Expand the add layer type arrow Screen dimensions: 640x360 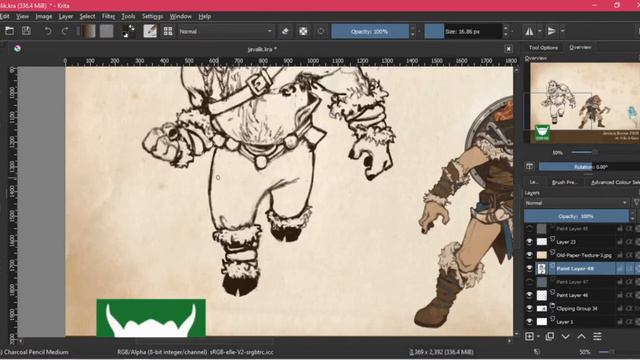[538, 336]
